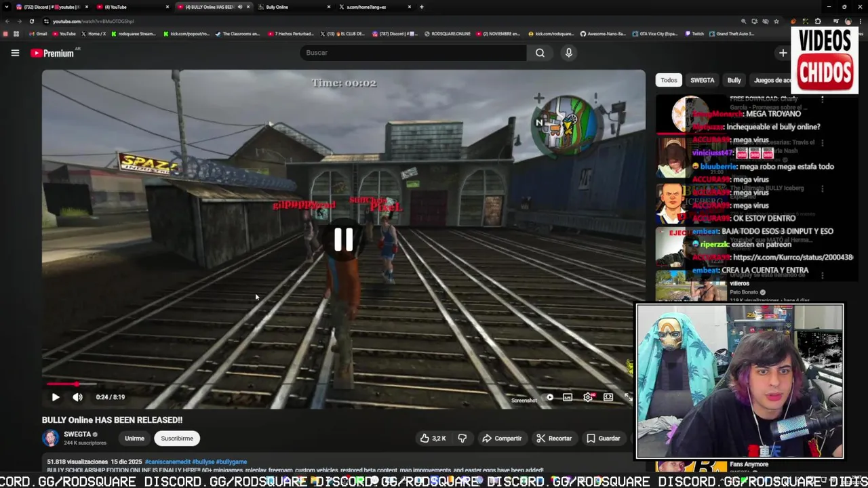Open a new browser tab
Viewport: 868px width, 488px height.
[x=421, y=7]
